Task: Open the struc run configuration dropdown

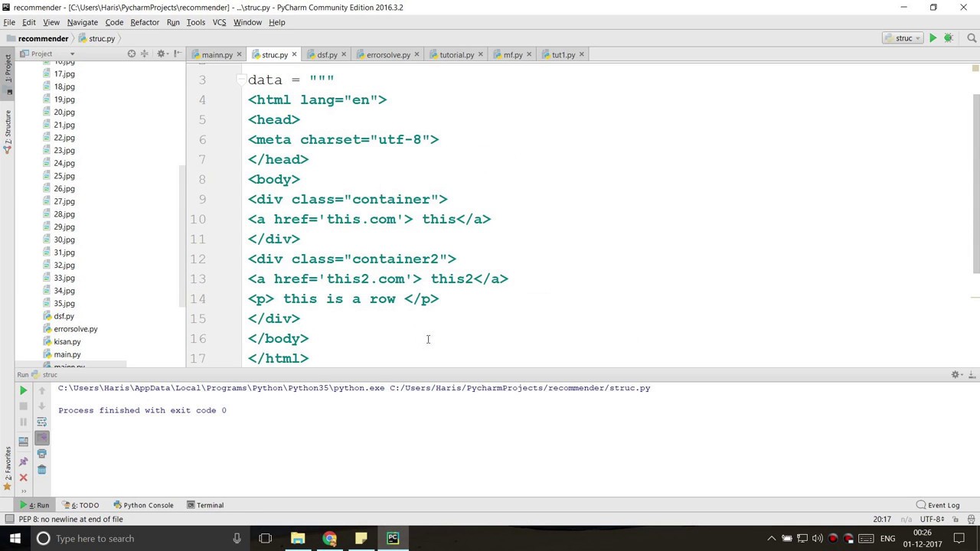Action: (x=903, y=38)
